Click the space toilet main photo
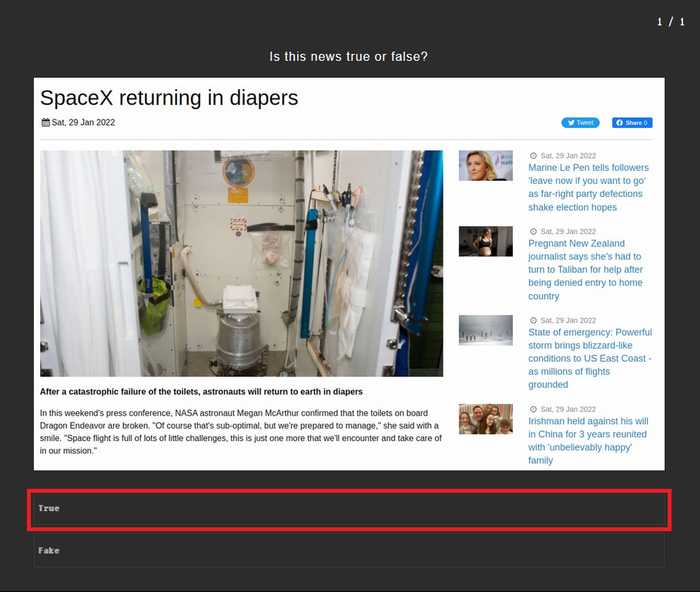The image size is (700, 592). (x=242, y=263)
